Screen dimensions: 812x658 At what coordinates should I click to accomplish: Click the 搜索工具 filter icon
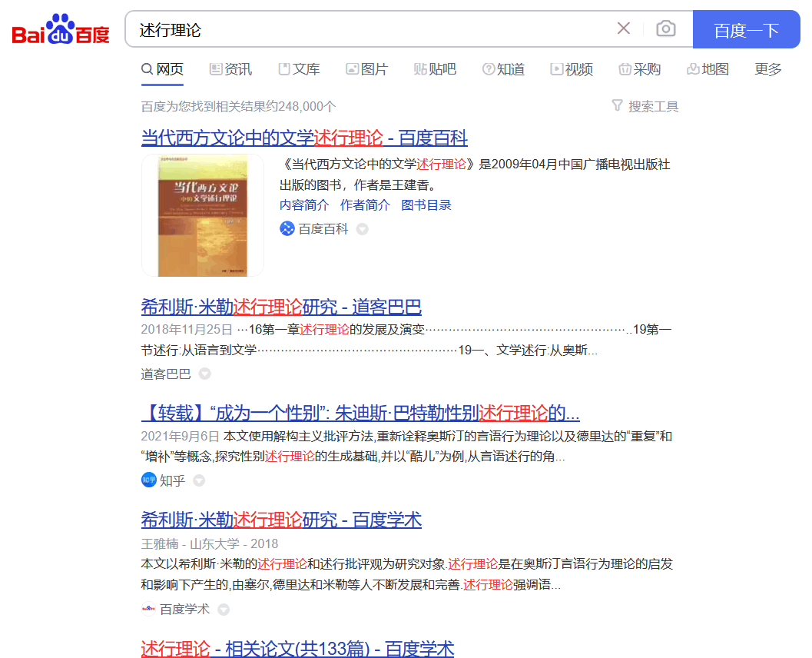617,105
